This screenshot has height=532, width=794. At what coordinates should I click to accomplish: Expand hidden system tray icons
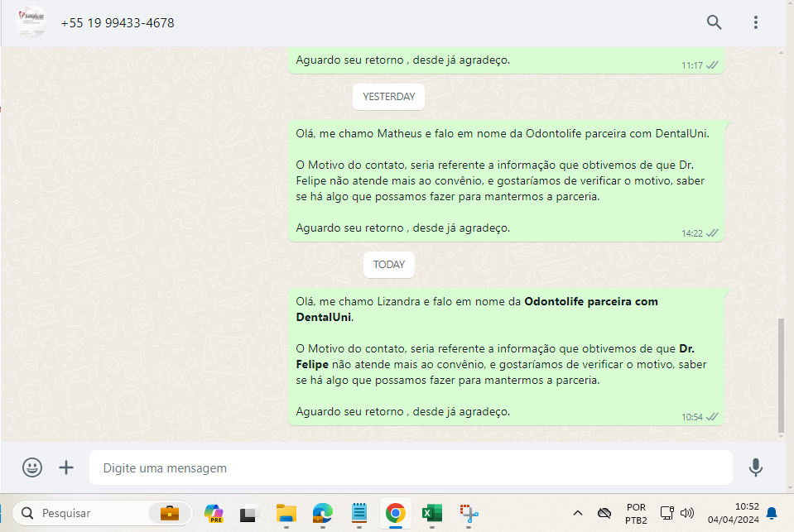pyautogui.click(x=577, y=513)
